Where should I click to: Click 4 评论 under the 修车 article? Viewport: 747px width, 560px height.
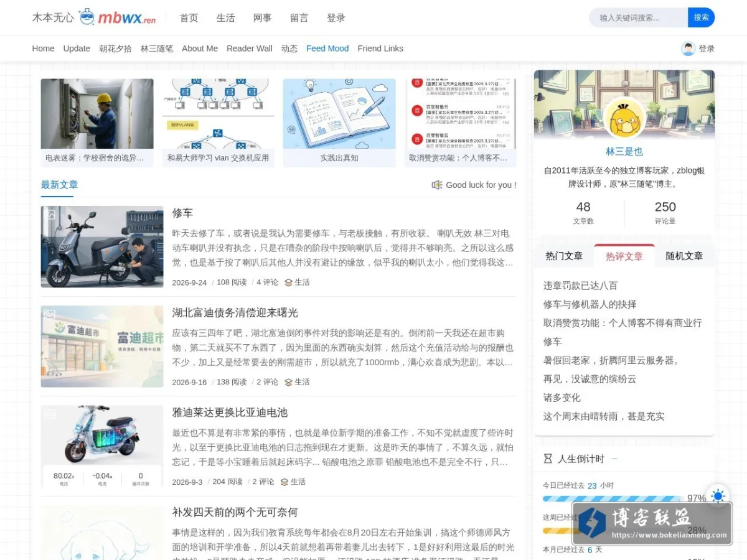(x=268, y=282)
